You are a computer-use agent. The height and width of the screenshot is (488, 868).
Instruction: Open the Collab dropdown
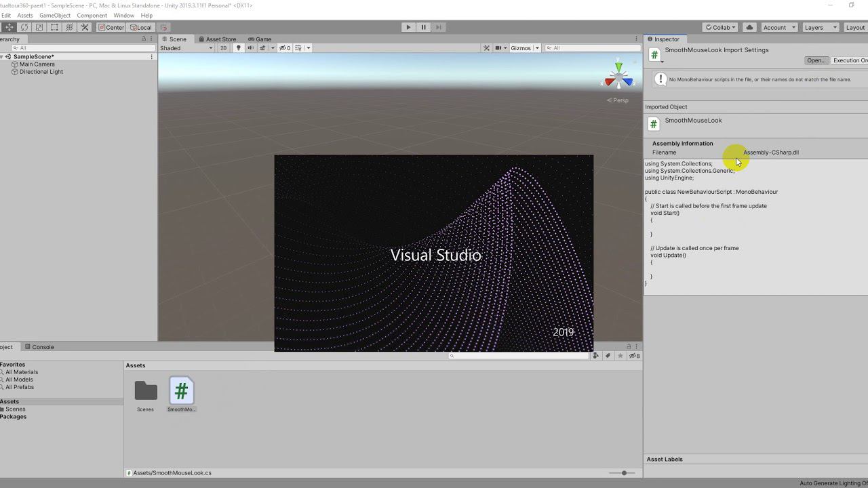(720, 27)
